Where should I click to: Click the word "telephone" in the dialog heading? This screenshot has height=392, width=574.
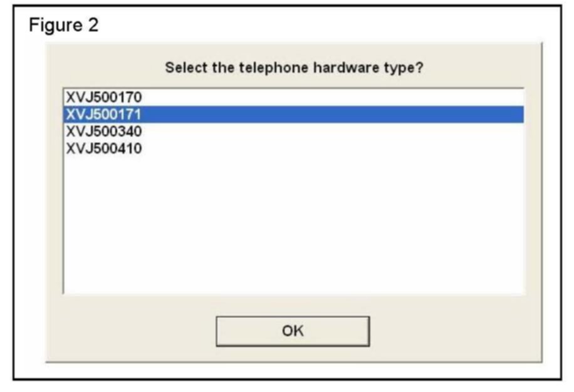[x=270, y=68]
